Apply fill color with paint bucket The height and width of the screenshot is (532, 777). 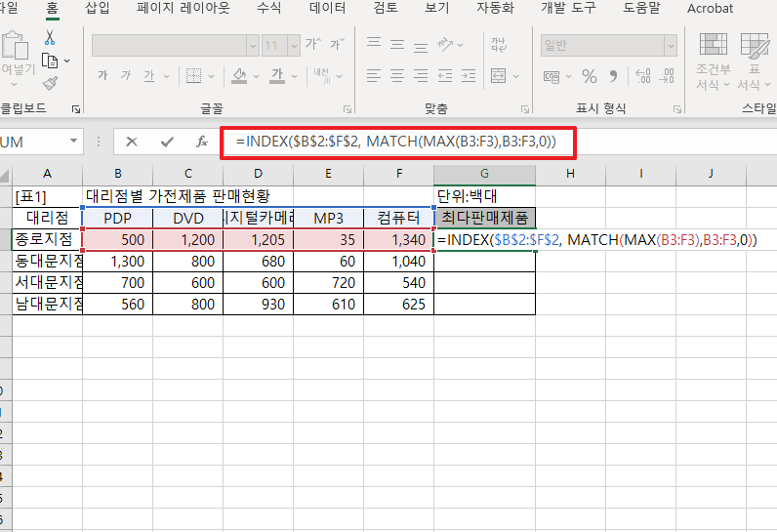pyautogui.click(x=239, y=76)
